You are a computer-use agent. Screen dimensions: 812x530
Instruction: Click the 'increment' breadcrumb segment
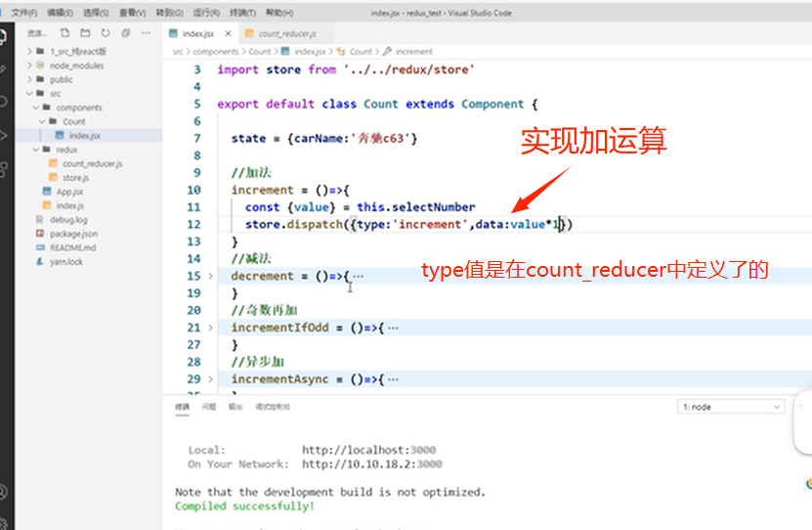(413, 51)
